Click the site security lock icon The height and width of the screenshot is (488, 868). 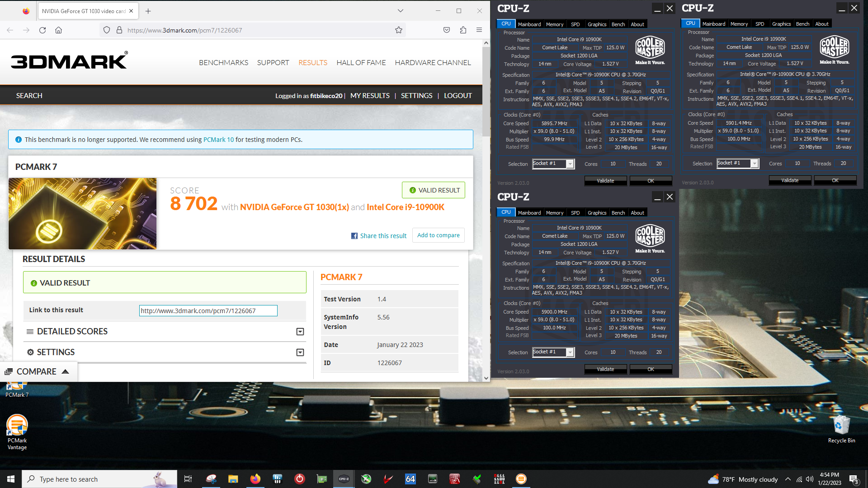tap(119, 30)
